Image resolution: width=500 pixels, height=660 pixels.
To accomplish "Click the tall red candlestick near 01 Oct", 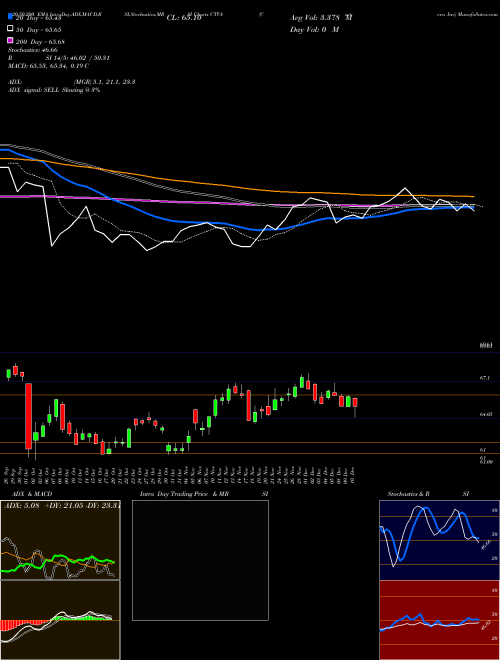I will coord(28,416).
